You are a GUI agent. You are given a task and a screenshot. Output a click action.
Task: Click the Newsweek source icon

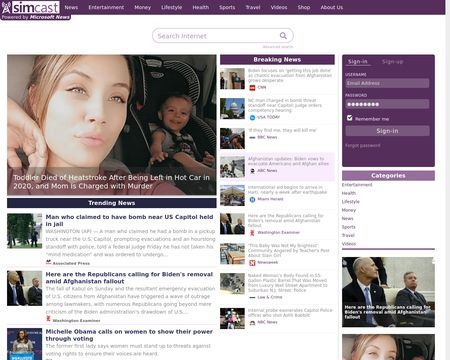(x=252, y=263)
